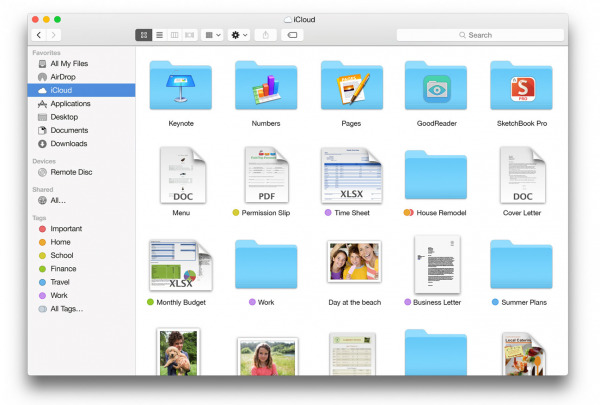Open Downloads from the sidebar
Viewport: 600px width, 405px height.
[x=69, y=143]
